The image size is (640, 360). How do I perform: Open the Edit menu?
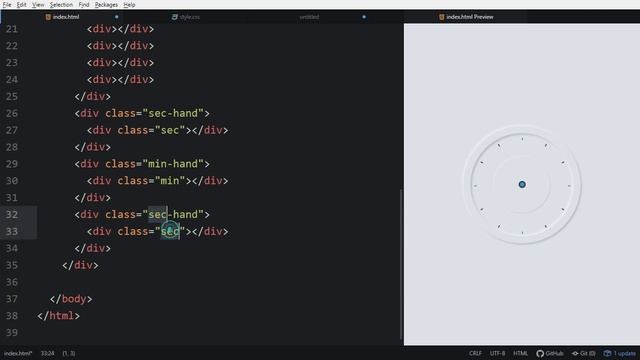coord(21,5)
